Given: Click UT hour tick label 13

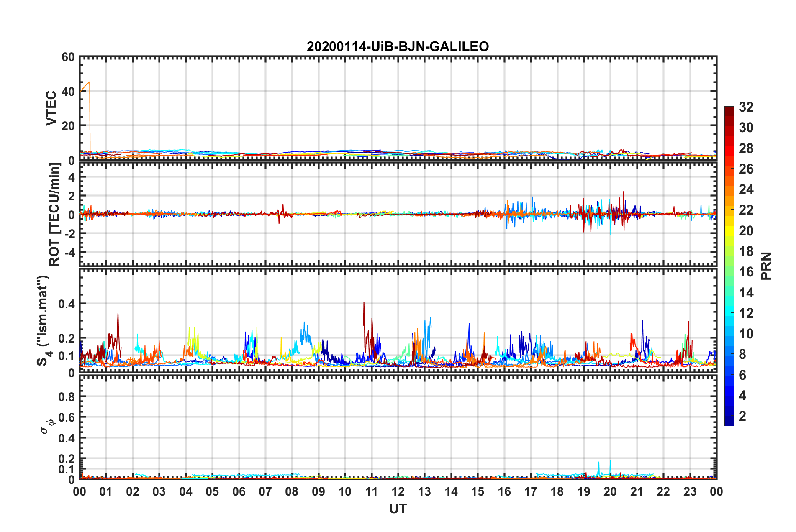Looking at the screenshot, I should coord(424,491).
